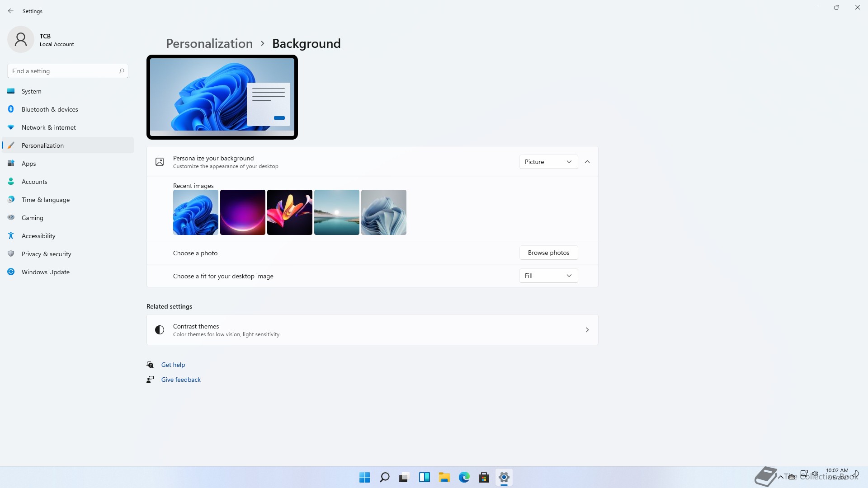Image resolution: width=868 pixels, height=488 pixels.
Task: Open the Fill desktop fit dropdown
Action: 548,276
